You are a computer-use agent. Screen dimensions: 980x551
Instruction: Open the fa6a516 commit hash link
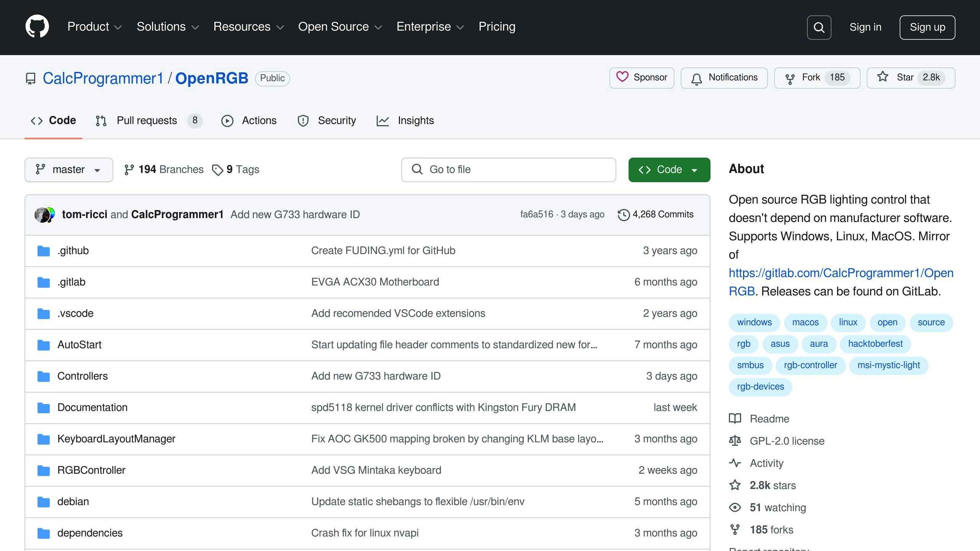click(x=536, y=214)
